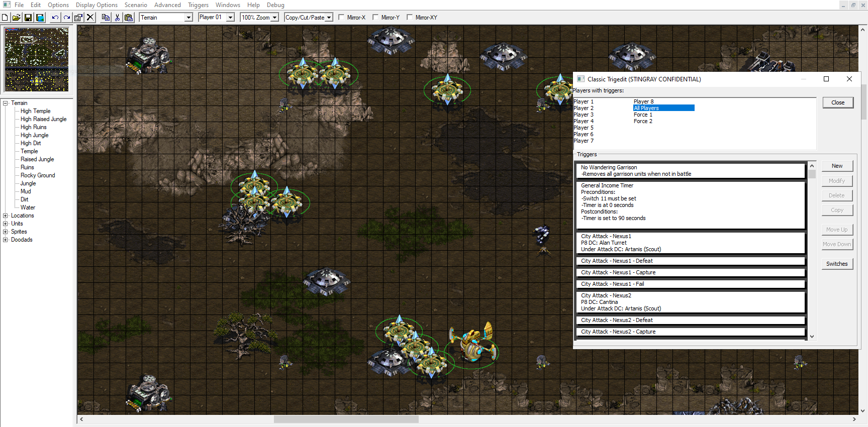Click the Move Up button
The width and height of the screenshot is (868, 427).
(x=837, y=230)
